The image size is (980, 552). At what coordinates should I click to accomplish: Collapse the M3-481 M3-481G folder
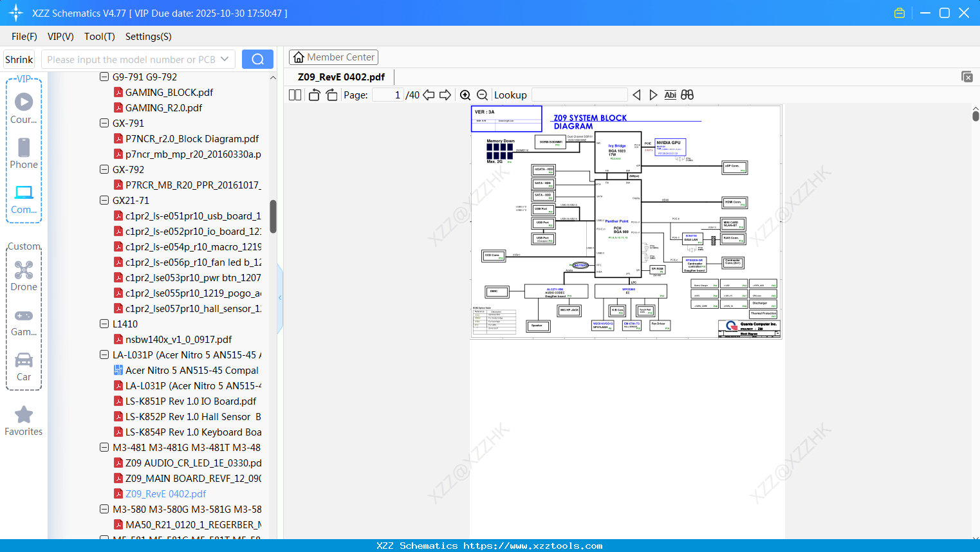pos(104,447)
